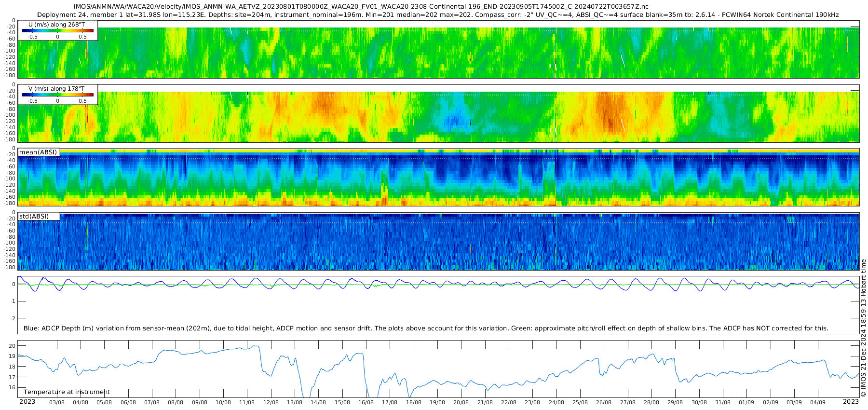
Task: Click the 12/08 date tick label
Action: click(271, 403)
